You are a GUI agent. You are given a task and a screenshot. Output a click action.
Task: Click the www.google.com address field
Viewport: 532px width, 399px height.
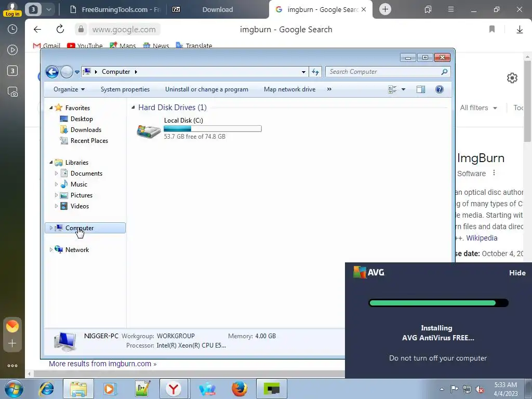[x=124, y=30]
